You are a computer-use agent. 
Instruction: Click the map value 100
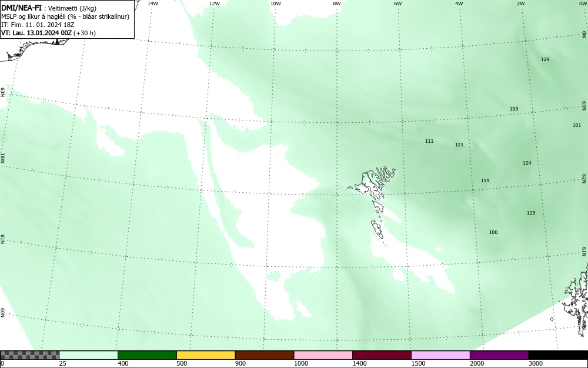(x=493, y=232)
